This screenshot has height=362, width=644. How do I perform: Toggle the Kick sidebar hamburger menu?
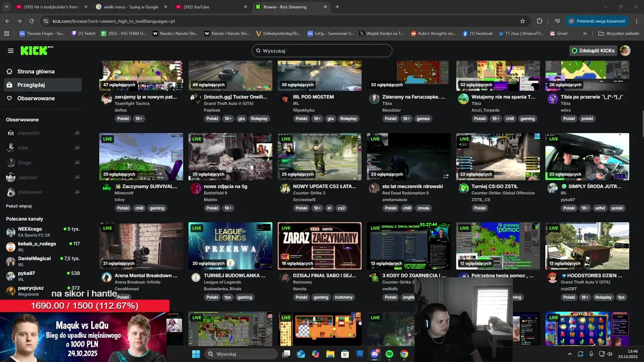tap(11, 51)
